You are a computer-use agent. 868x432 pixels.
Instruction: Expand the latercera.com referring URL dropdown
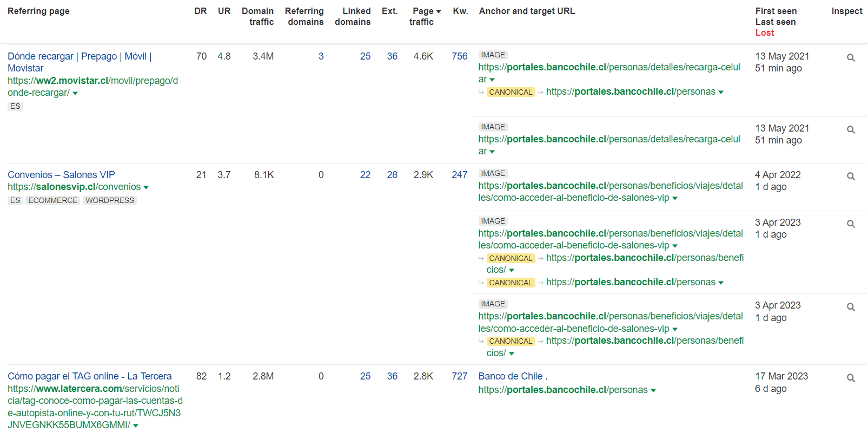(x=136, y=426)
